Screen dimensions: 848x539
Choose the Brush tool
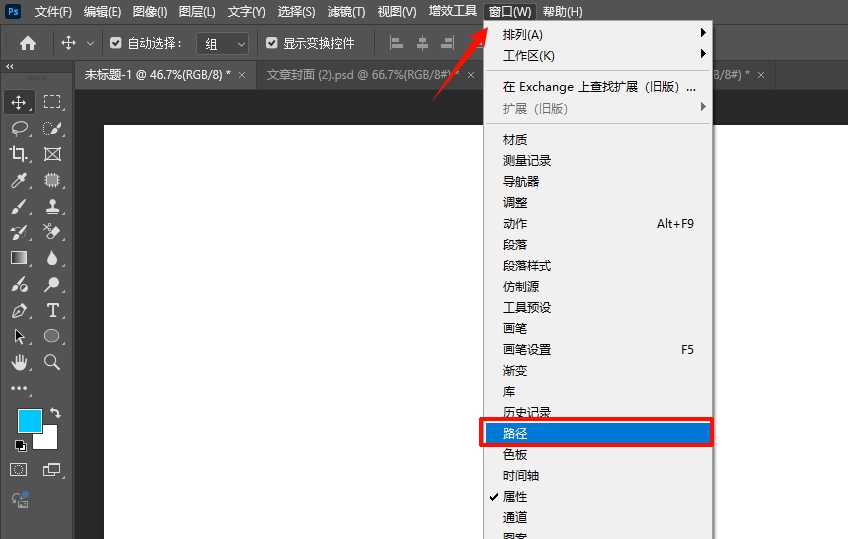click(x=19, y=206)
